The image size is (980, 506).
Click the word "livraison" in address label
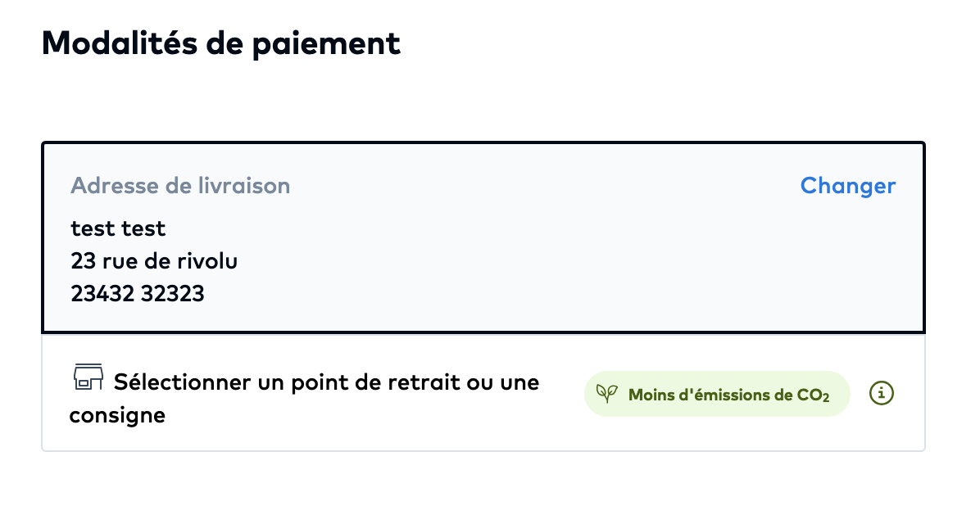tap(243, 186)
